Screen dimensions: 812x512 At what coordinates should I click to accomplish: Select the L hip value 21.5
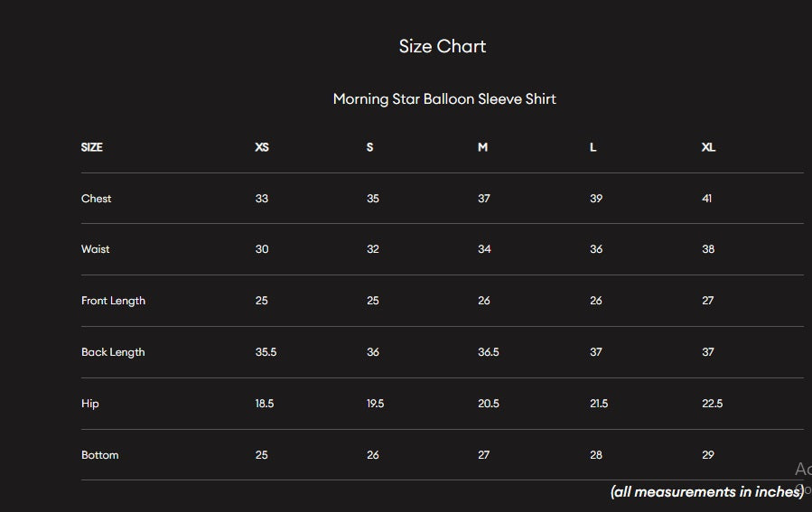point(599,404)
